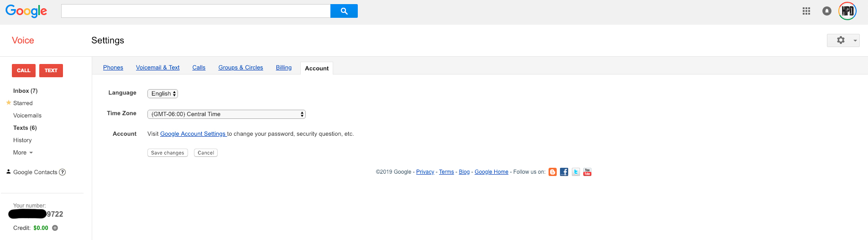Click the Blogger follow icon
Screen dimensions: 868x240
(553, 172)
